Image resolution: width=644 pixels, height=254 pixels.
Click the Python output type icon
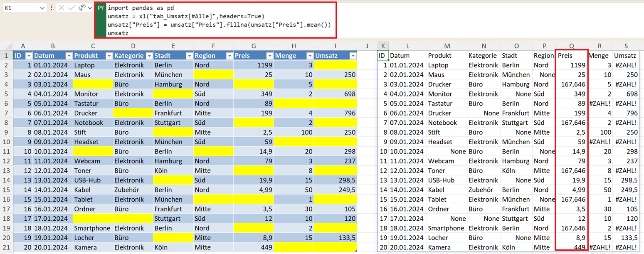click(x=82, y=8)
